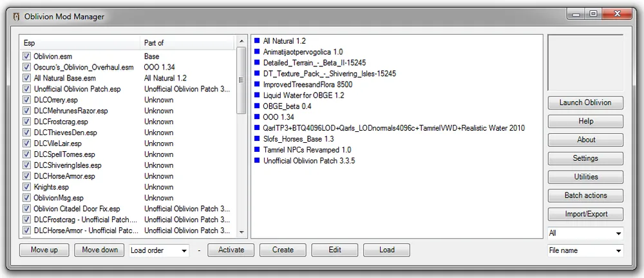Viewport: 644px width, 278px height.
Task: Click the mod preview image box
Action: click(x=585, y=63)
